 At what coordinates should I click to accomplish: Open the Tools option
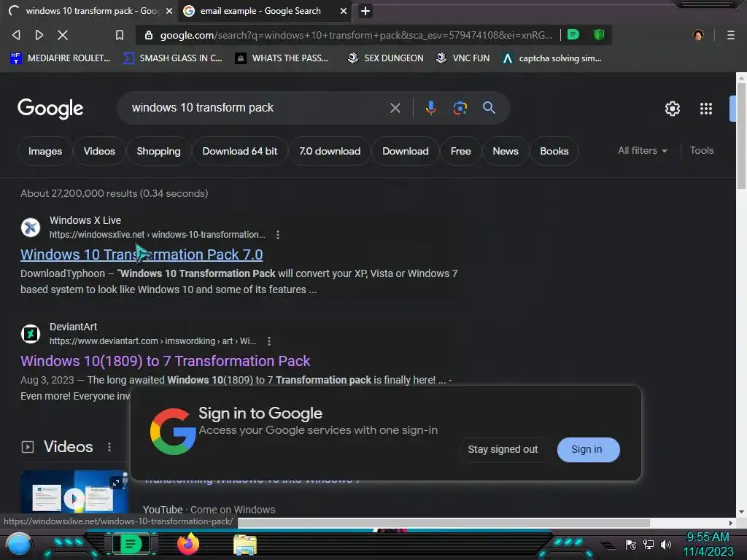(x=701, y=150)
